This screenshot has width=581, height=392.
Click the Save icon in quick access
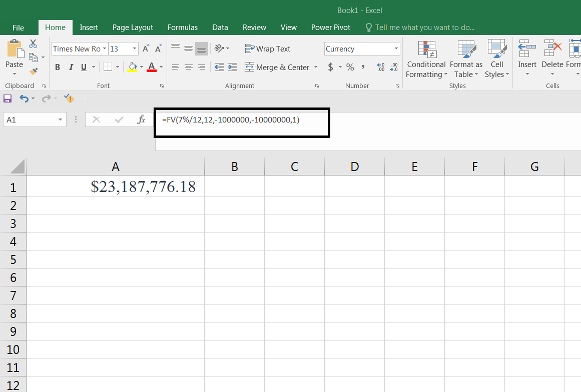click(8, 98)
